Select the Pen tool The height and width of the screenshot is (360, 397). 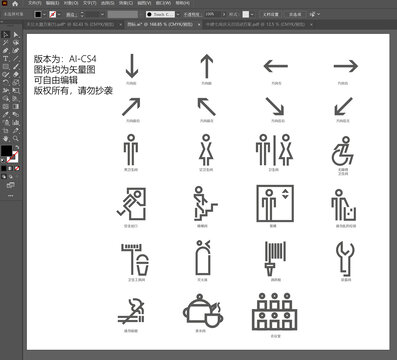point(6,51)
